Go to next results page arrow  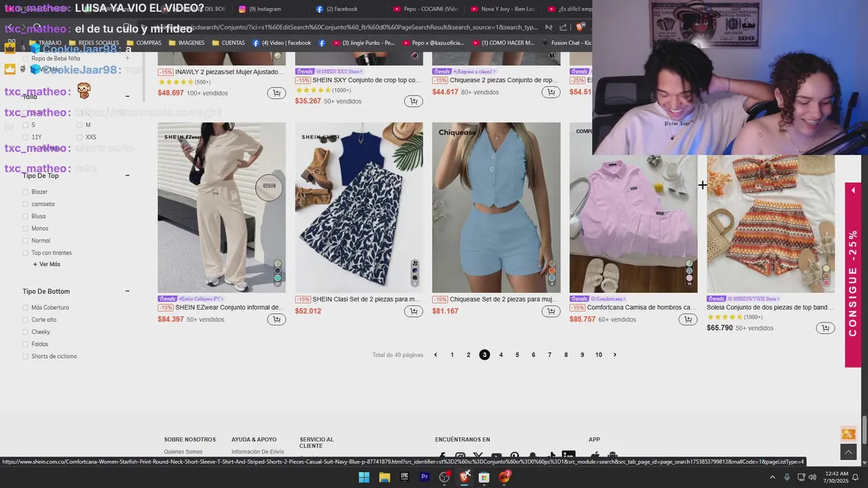tap(615, 355)
